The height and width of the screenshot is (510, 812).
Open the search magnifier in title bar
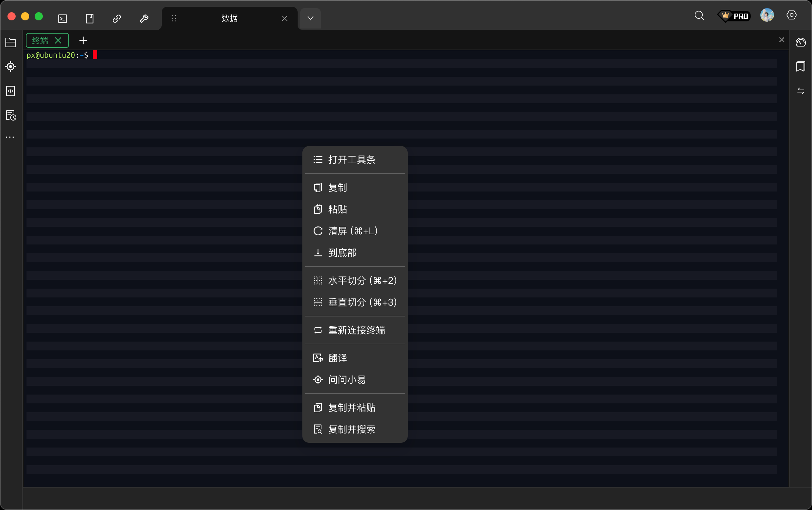[699, 16]
